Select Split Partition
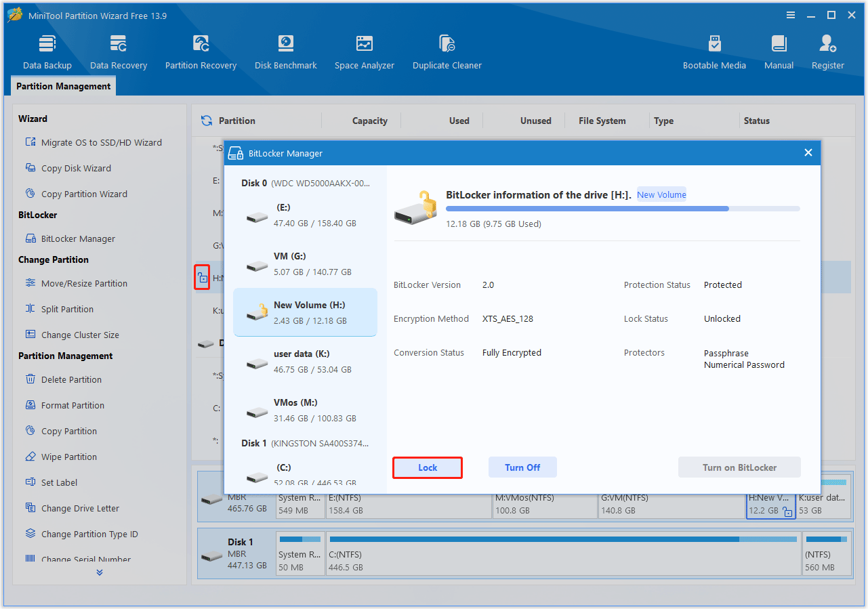 coord(59,309)
